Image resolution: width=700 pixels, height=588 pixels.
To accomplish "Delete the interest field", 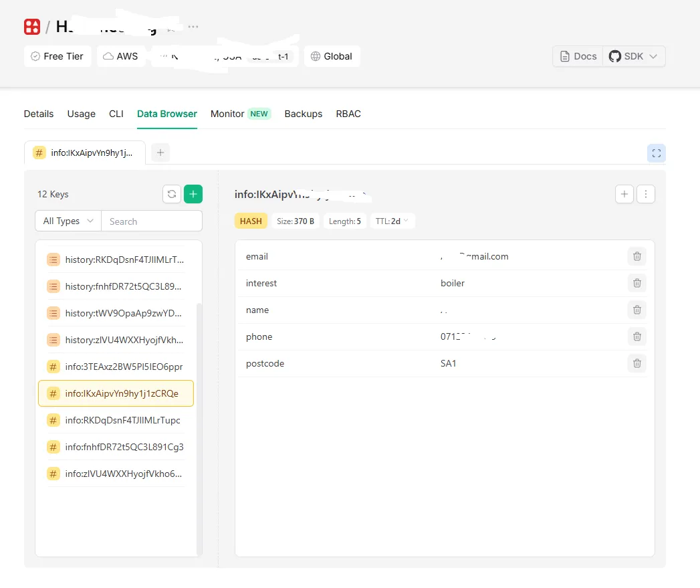I will coord(637,283).
